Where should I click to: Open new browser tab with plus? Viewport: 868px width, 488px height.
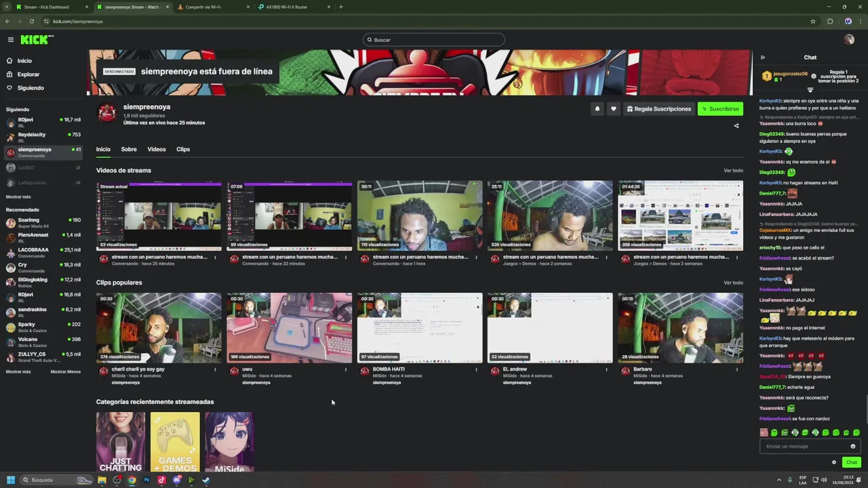[x=340, y=7]
